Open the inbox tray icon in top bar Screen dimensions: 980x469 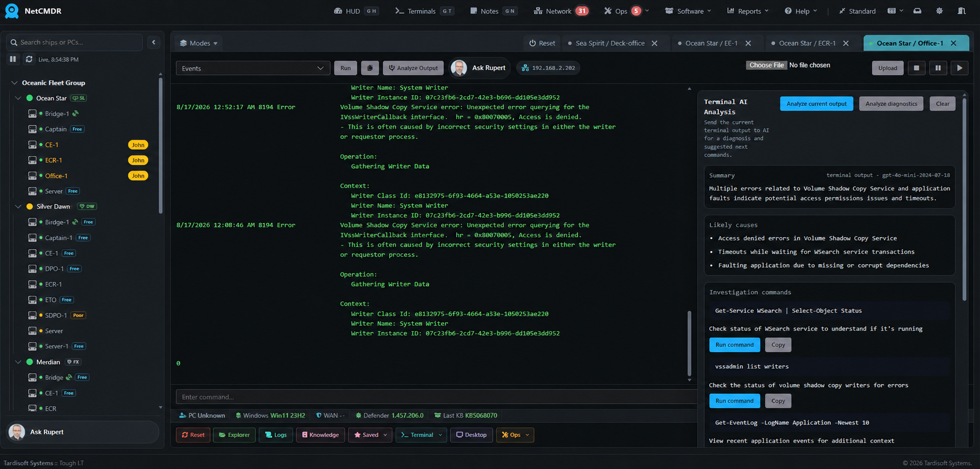(x=917, y=11)
